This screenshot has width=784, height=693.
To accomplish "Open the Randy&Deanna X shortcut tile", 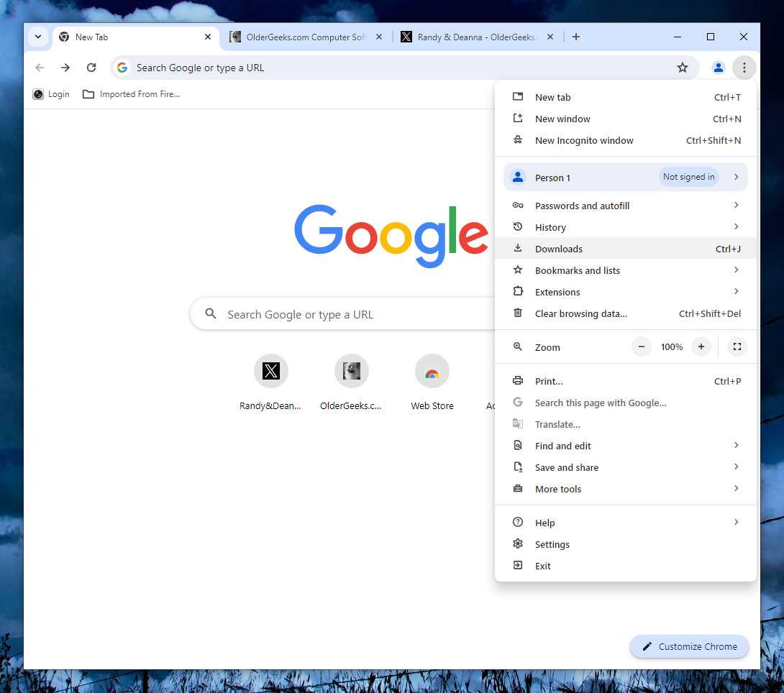I will (x=270, y=382).
